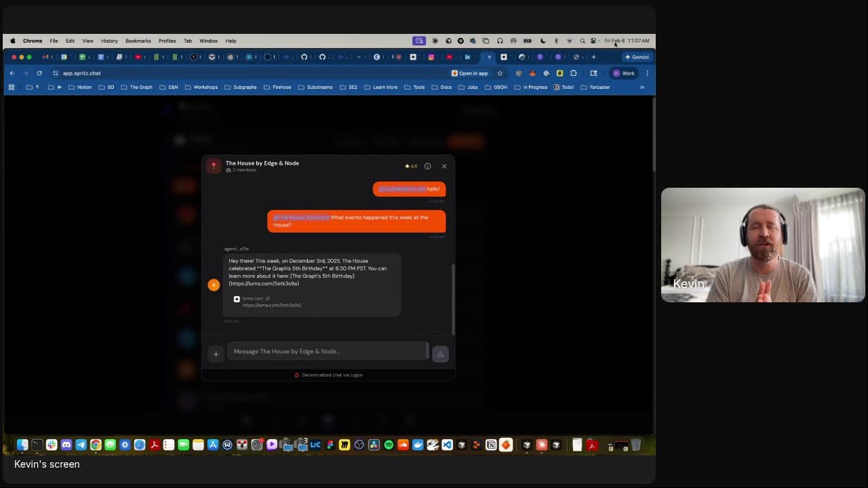Open the Subgraphs bookmarks folder

point(240,87)
